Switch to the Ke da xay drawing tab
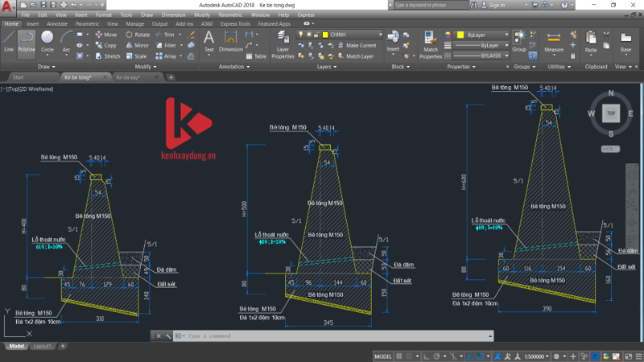 (x=127, y=77)
